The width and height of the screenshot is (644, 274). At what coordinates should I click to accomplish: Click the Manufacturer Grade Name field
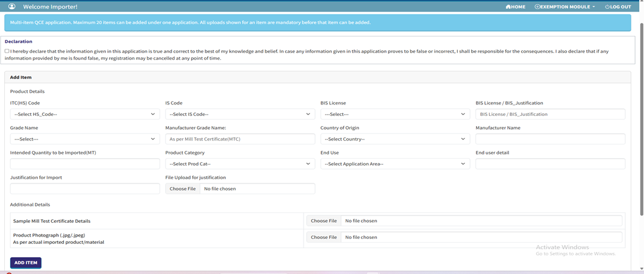pyautogui.click(x=240, y=139)
